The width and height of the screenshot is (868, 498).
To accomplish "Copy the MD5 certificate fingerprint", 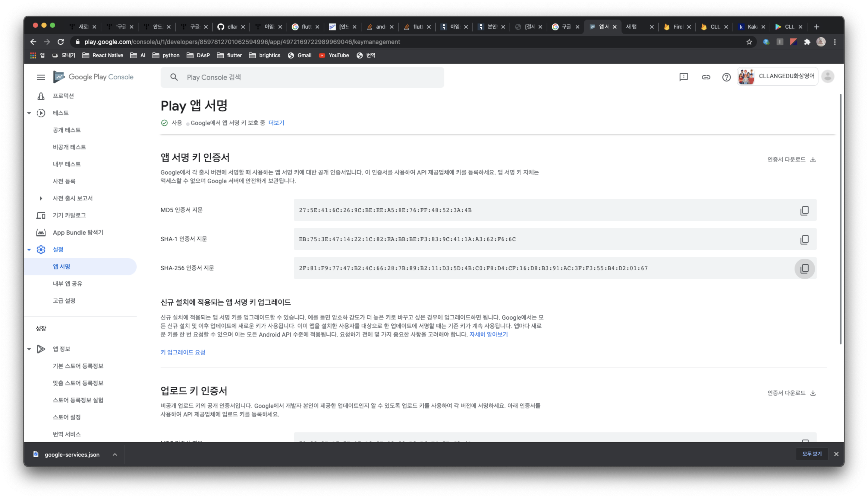I will (x=804, y=210).
